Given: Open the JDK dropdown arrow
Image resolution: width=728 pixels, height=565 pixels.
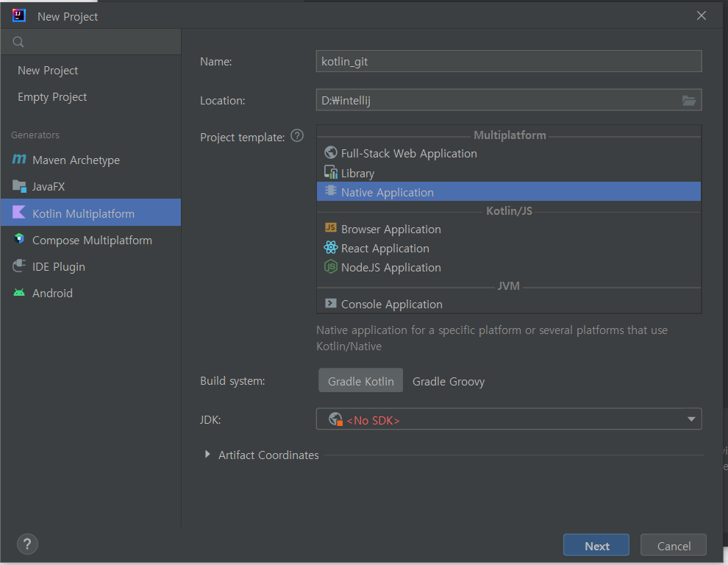Looking at the screenshot, I should (690, 419).
